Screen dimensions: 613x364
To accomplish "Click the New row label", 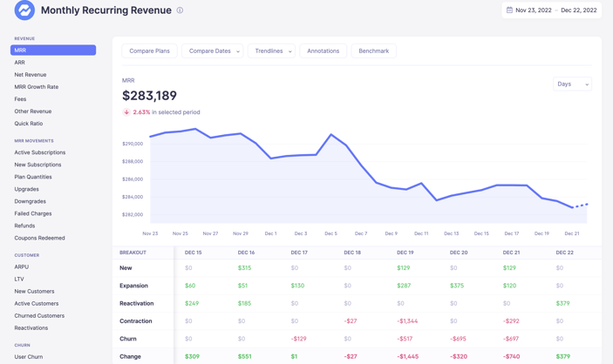I will coord(126,268).
